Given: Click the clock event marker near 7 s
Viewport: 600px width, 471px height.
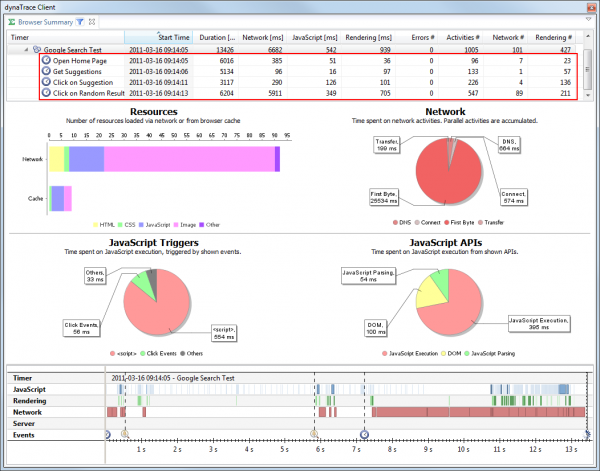Looking at the screenshot, I should (x=364, y=434).
